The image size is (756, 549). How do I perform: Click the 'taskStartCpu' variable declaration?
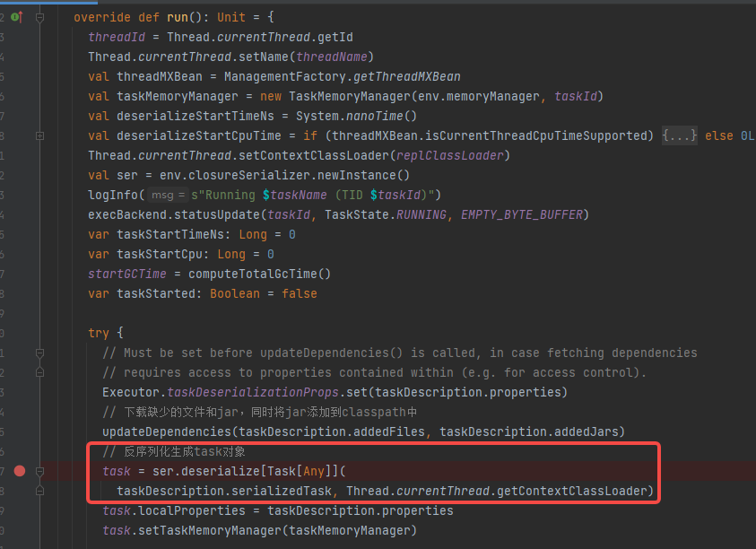pyautogui.click(x=160, y=254)
